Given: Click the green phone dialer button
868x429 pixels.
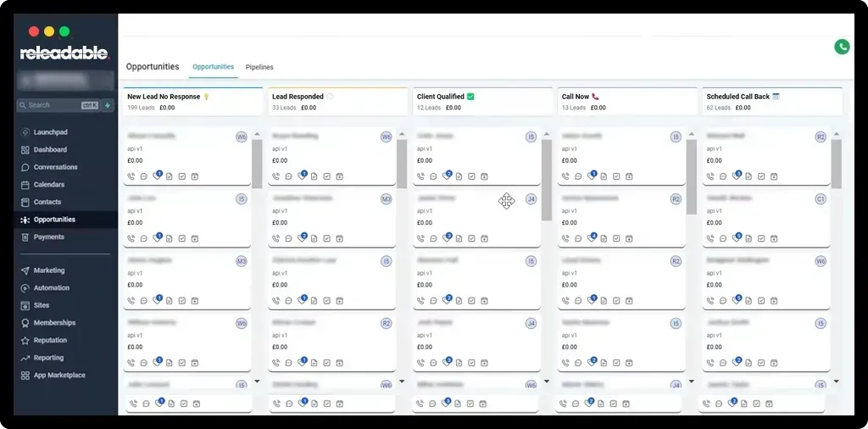Looking at the screenshot, I should coord(842,47).
